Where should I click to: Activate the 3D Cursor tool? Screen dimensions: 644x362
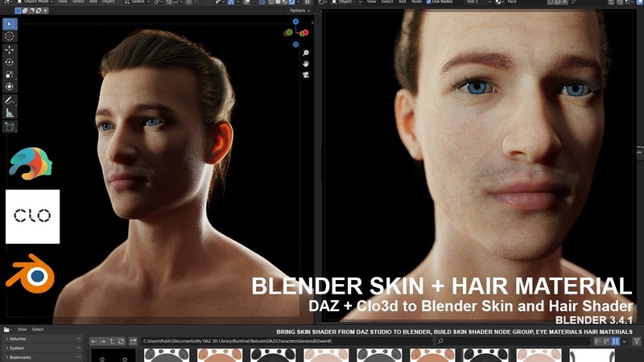tap(10, 36)
